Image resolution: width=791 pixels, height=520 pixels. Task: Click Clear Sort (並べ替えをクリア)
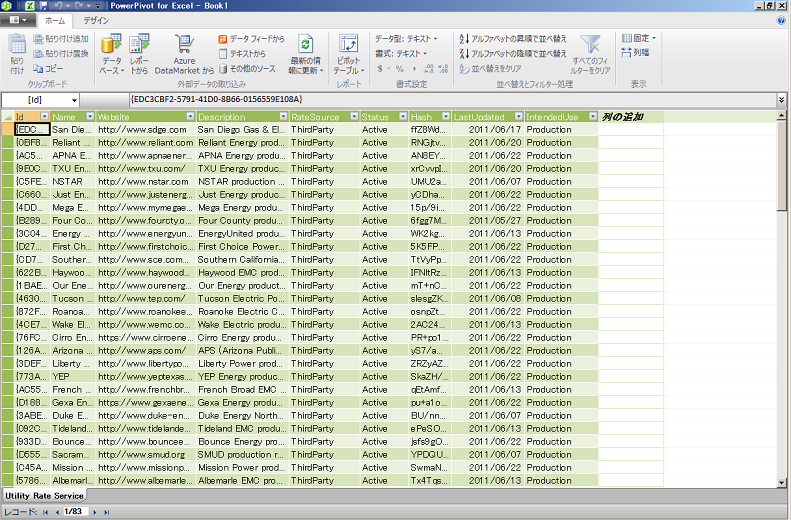point(490,69)
